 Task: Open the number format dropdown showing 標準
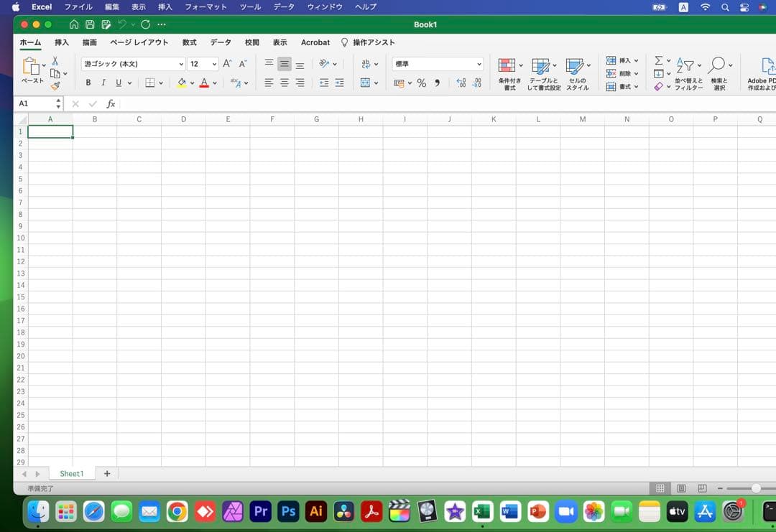[437, 63]
